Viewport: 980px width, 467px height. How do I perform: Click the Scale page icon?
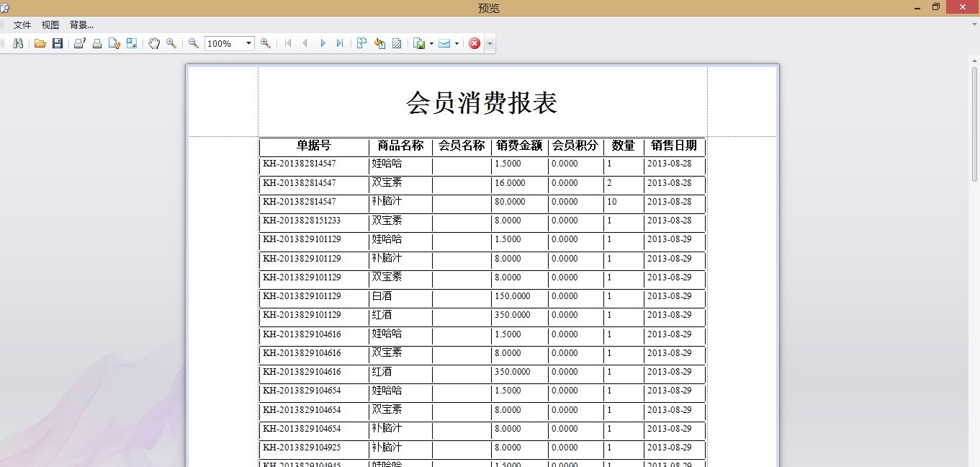[132, 43]
